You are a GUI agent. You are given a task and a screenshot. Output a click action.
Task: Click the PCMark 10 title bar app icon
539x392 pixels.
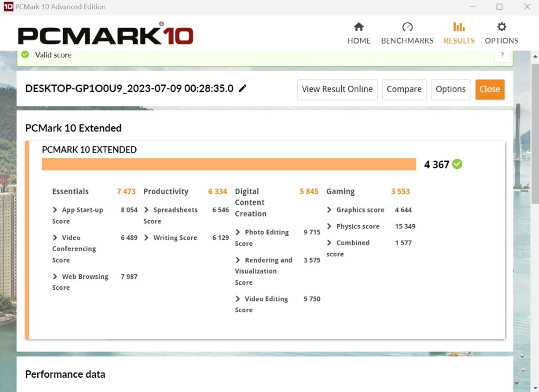[8, 6]
